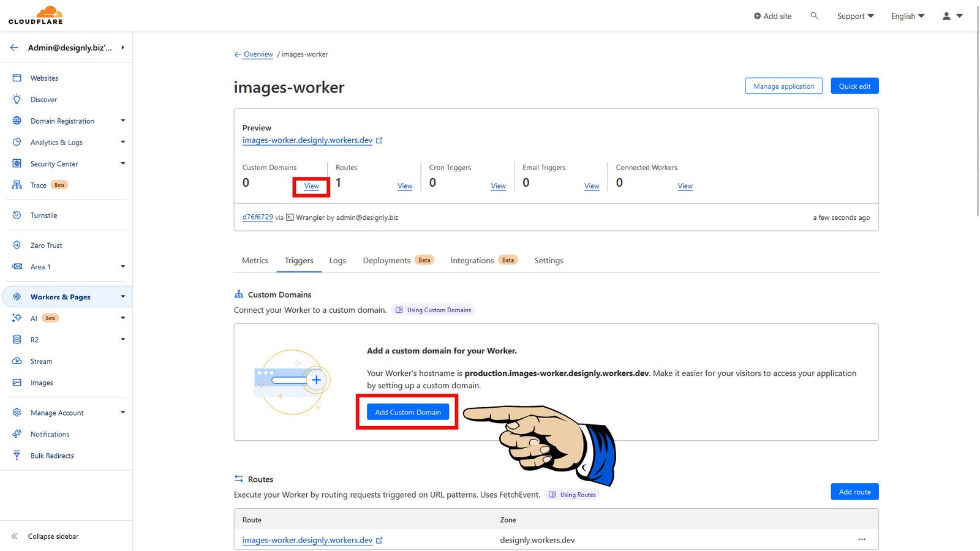Switch to the Metrics tab

pos(255,260)
